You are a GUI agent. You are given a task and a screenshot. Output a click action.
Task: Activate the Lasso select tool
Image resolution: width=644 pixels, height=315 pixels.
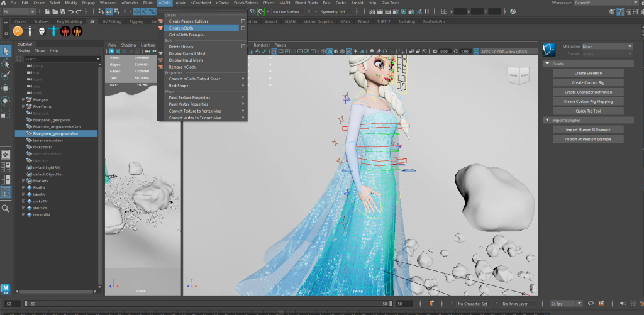pyautogui.click(x=6, y=64)
